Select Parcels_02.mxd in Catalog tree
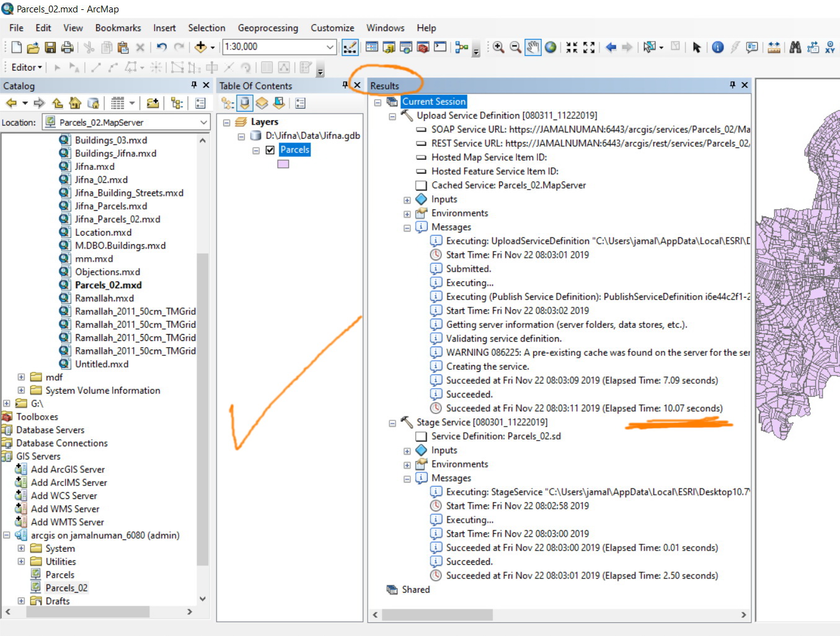840x636 pixels. [x=108, y=285]
